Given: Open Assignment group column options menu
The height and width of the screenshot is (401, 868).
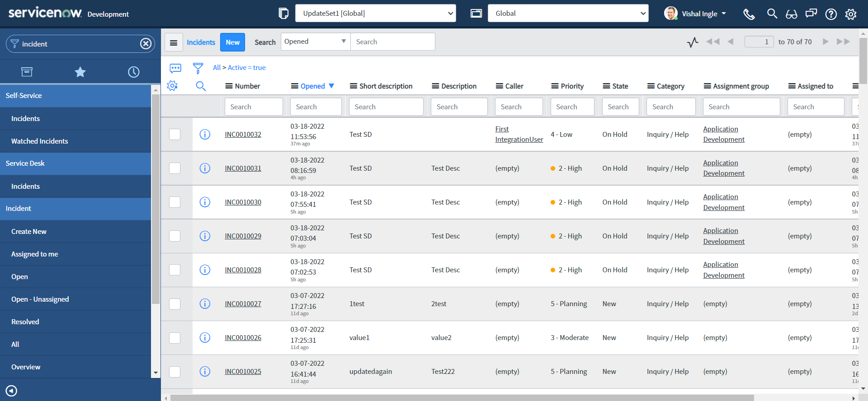Looking at the screenshot, I should coord(708,86).
